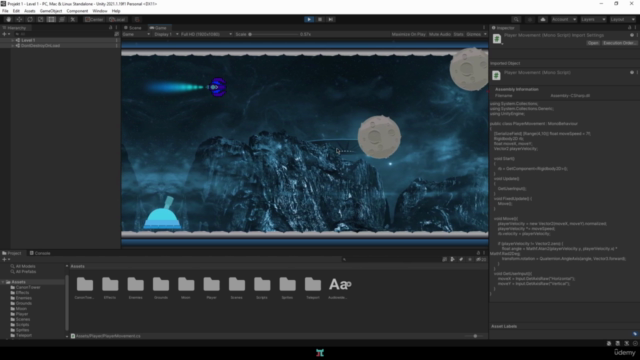Select the custom editor tools icon
The width and height of the screenshot is (640, 360).
pos(73,19)
